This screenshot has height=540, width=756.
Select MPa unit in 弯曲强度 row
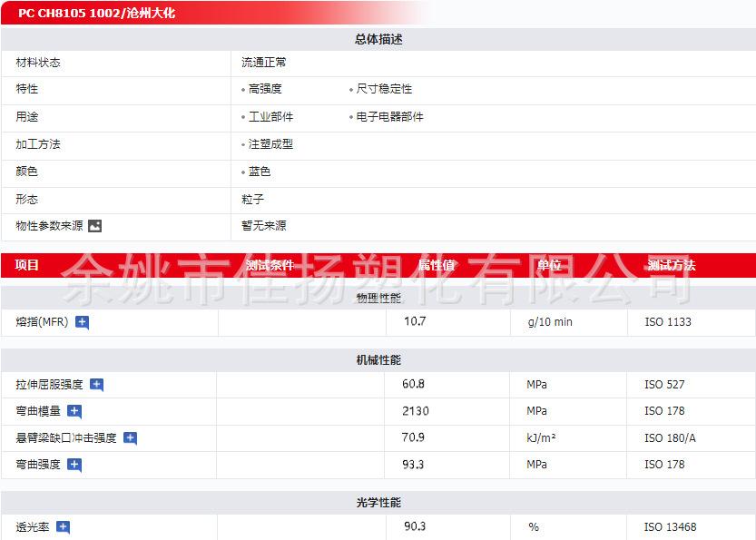[536, 465]
